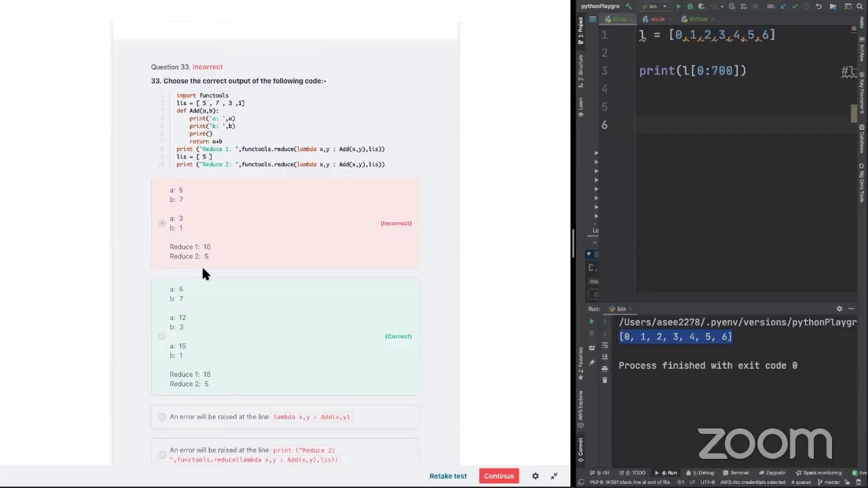868x488 pixels.
Task: Click the Retake test link
Action: coord(448,476)
